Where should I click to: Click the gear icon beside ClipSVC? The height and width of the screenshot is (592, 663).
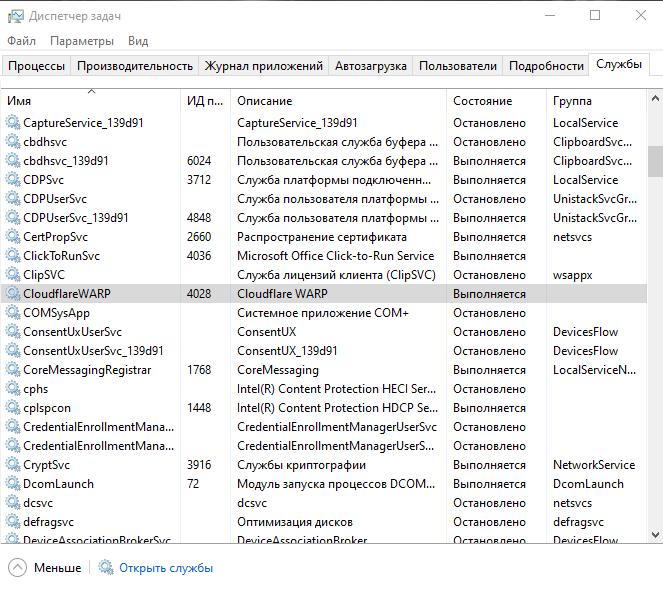coord(13,275)
